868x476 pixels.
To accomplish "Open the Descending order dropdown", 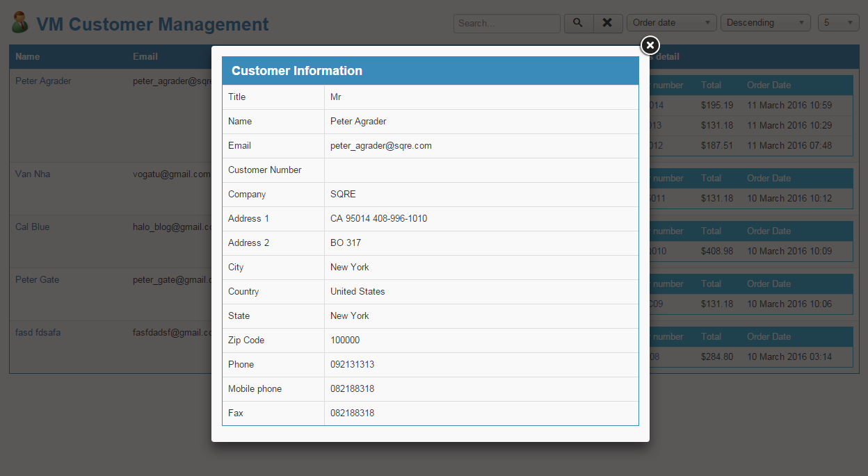I will click(766, 23).
